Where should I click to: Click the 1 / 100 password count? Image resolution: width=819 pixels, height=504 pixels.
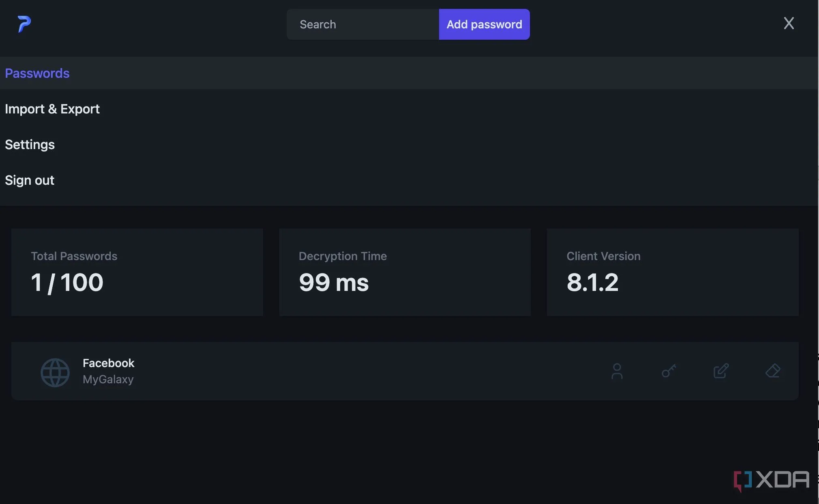tap(67, 282)
